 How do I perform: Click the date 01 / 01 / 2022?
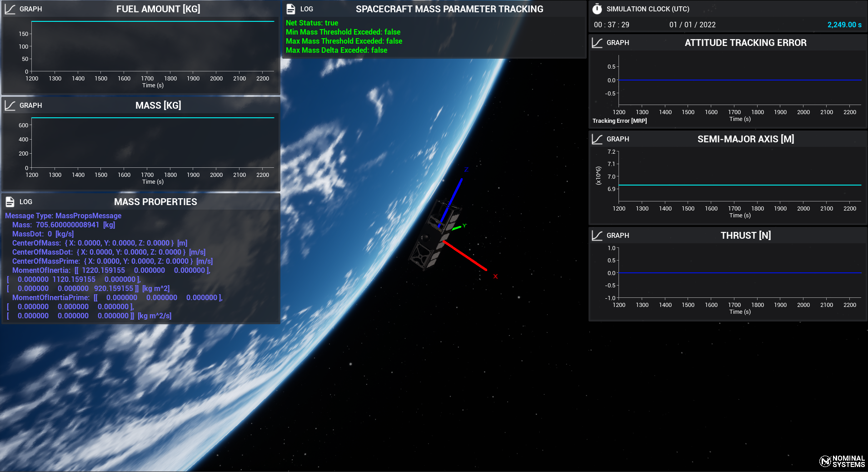(x=693, y=25)
